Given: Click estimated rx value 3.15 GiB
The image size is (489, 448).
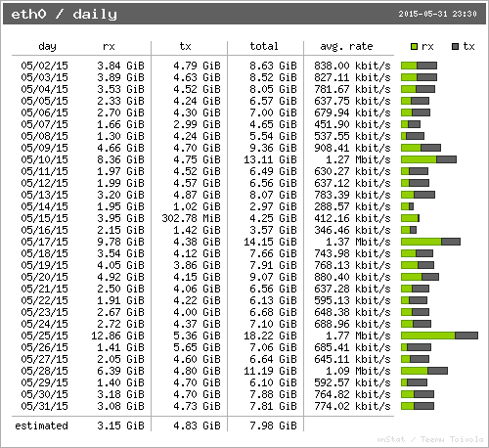Looking at the screenshot, I should tap(120, 426).
